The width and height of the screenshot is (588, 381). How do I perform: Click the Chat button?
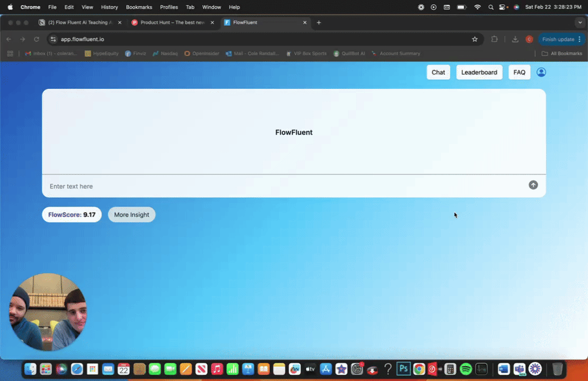438,72
